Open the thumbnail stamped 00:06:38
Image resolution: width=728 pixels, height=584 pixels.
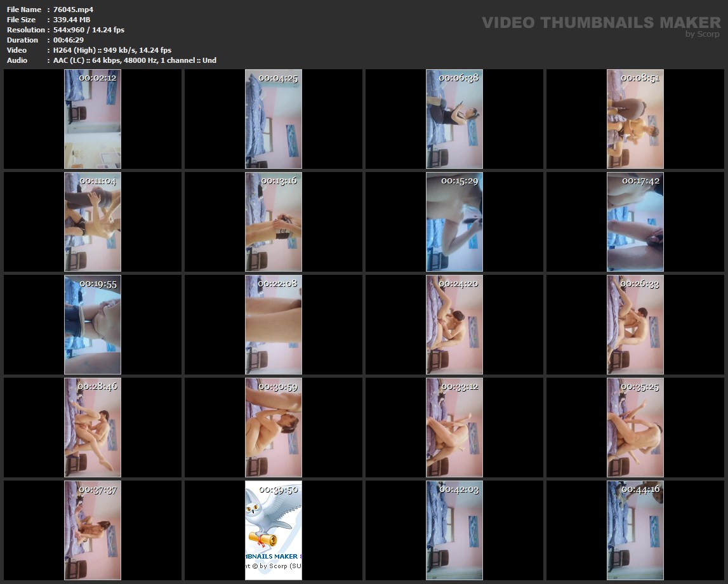(x=454, y=119)
